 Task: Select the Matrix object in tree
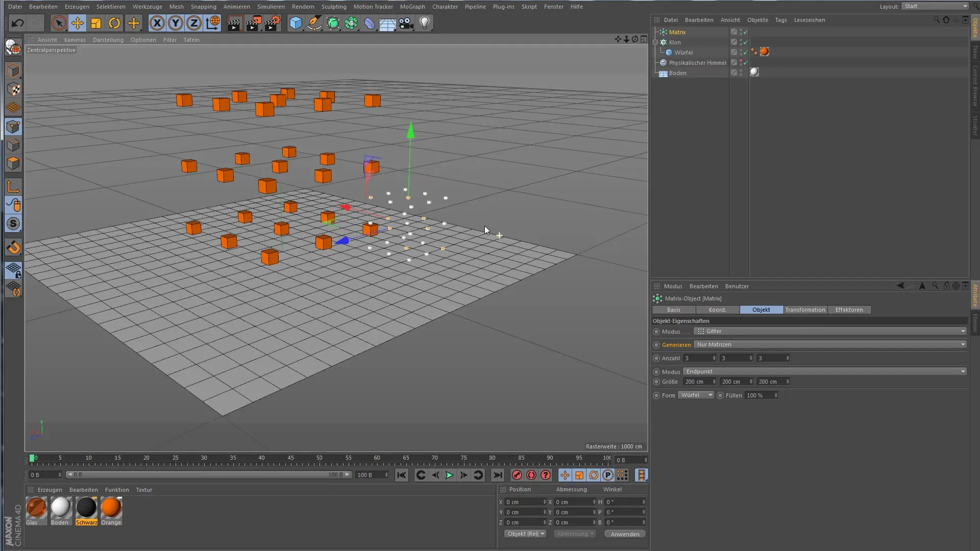pos(677,32)
